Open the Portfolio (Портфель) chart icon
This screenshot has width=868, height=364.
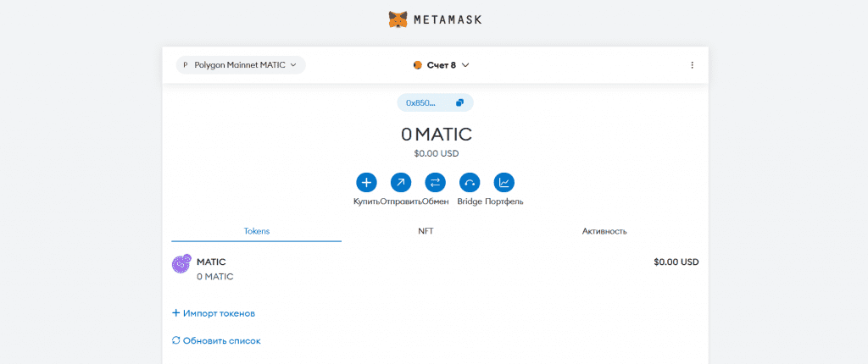tap(504, 182)
